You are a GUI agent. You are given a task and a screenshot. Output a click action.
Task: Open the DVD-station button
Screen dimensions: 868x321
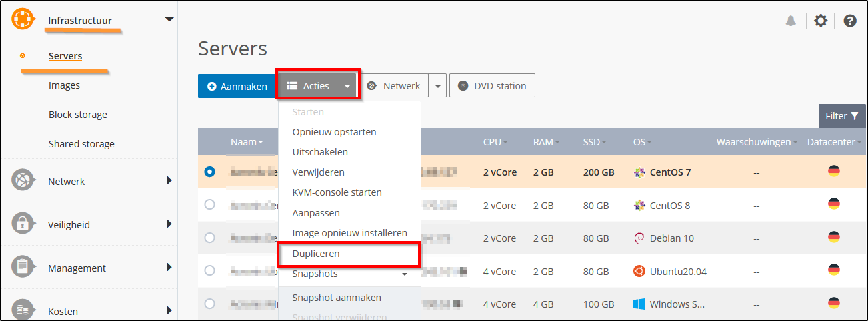click(x=492, y=86)
